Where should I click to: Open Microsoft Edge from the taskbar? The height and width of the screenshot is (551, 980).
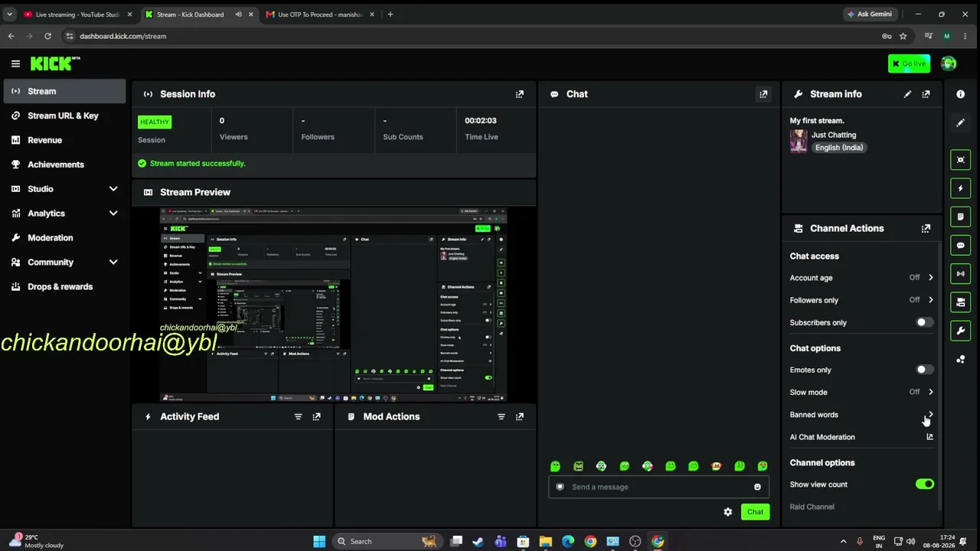point(567,542)
